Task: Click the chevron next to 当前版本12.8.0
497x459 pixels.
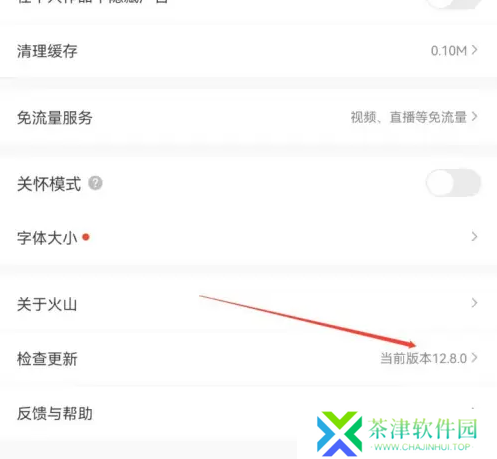Action: coord(474,358)
